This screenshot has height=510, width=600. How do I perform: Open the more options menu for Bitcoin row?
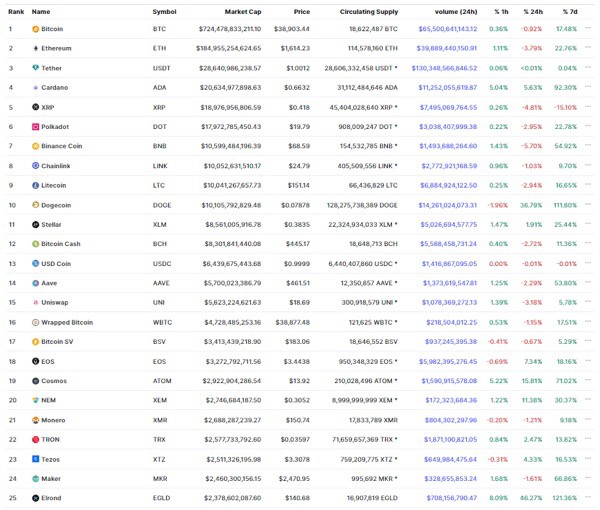pyautogui.click(x=588, y=28)
